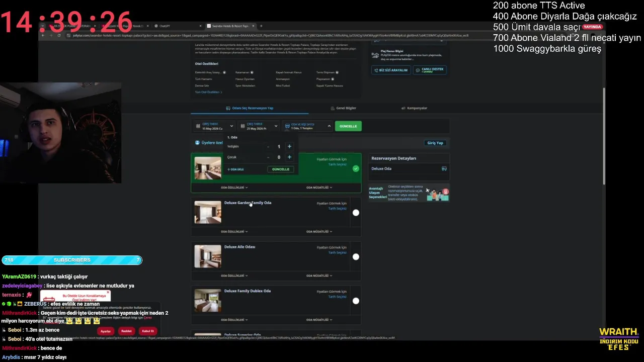Click the + Oda Ekle link
The width and height of the screenshot is (644, 362).
tap(235, 169)
